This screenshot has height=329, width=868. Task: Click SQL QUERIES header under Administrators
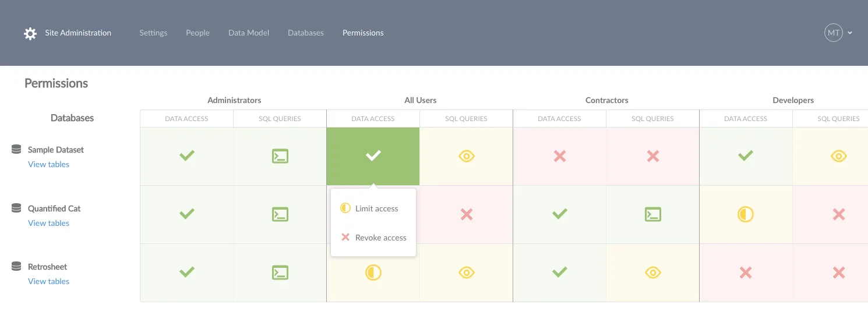280,119
